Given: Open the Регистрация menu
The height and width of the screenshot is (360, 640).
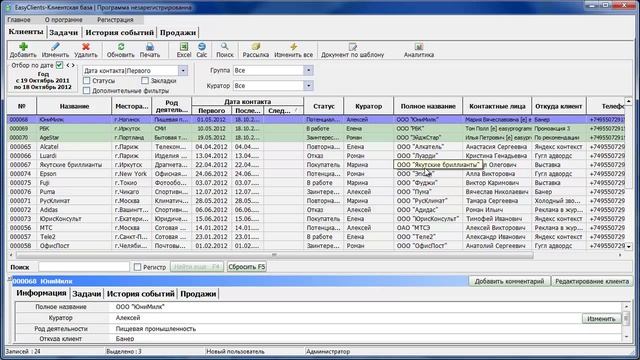Looking at the screenshot, I should (x=115, y=20).
